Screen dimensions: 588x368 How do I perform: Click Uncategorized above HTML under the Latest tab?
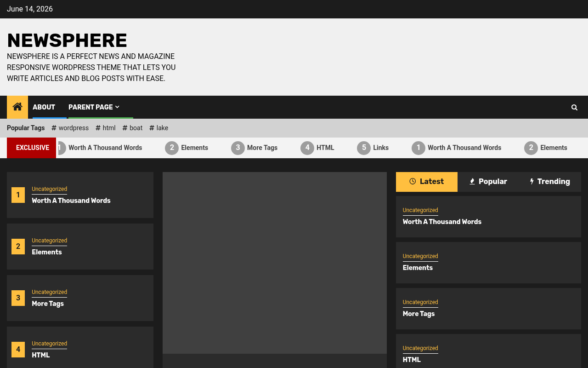420,348
